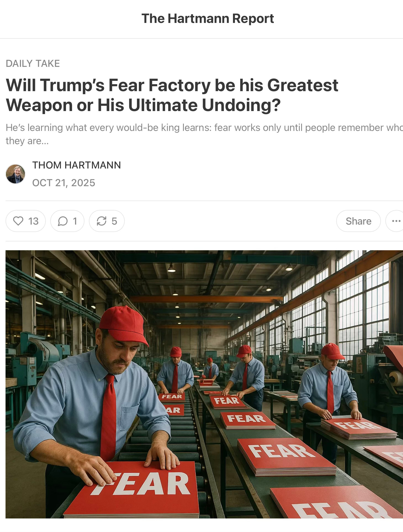The height and width of the screenshot is (532, 403).
Task: Click the OCT 21, 2025 post date
Action: [64, 183]
